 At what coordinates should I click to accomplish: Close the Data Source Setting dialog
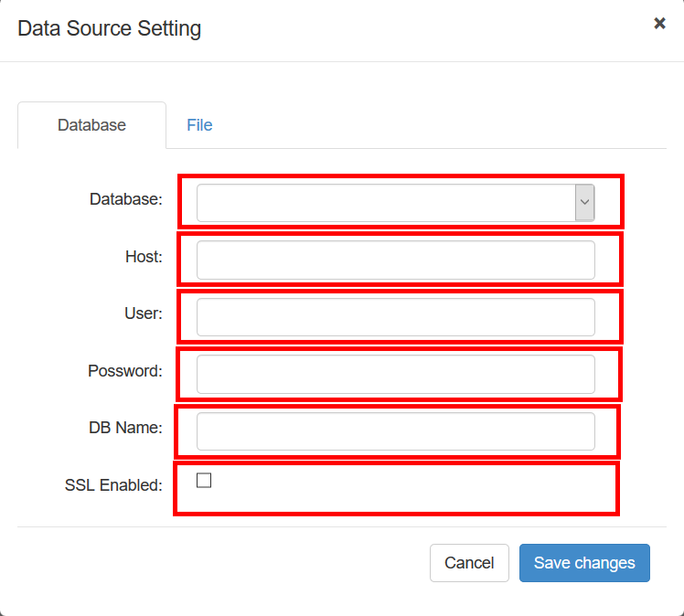pos(659,24)
